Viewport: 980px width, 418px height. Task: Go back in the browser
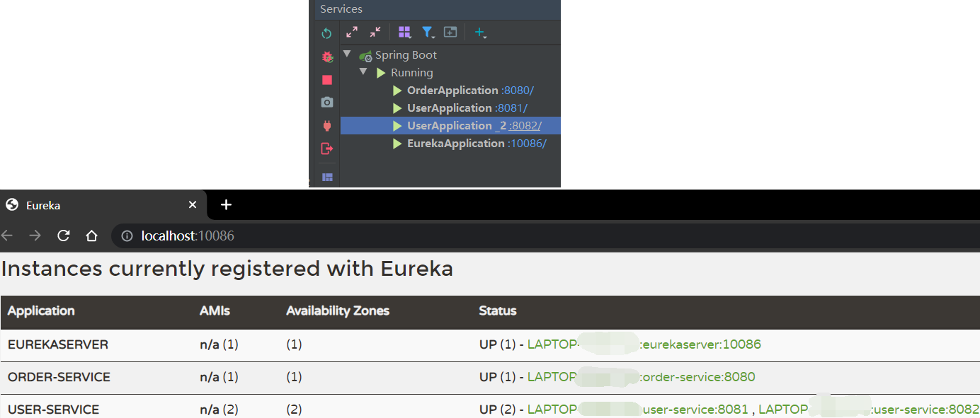click(7, 236)
